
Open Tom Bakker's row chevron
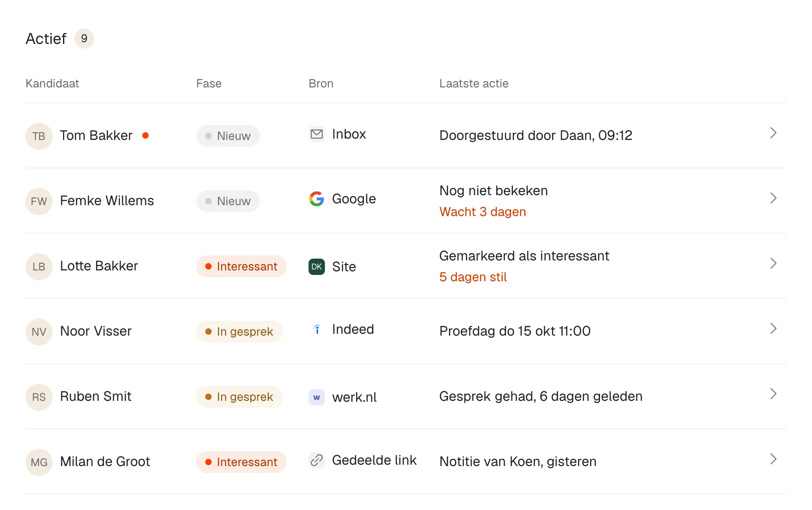click(x=773, y=133)
